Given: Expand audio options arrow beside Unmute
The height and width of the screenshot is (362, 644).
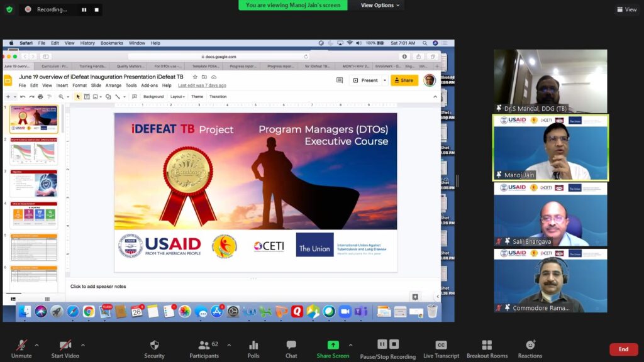Looking at the screenshot, I should click(36, 345).
